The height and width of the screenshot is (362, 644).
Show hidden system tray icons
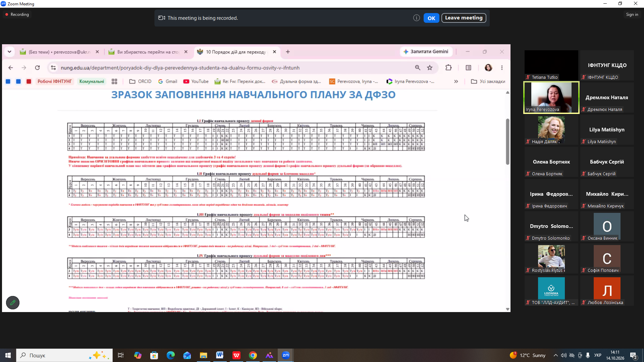point(555,355)
